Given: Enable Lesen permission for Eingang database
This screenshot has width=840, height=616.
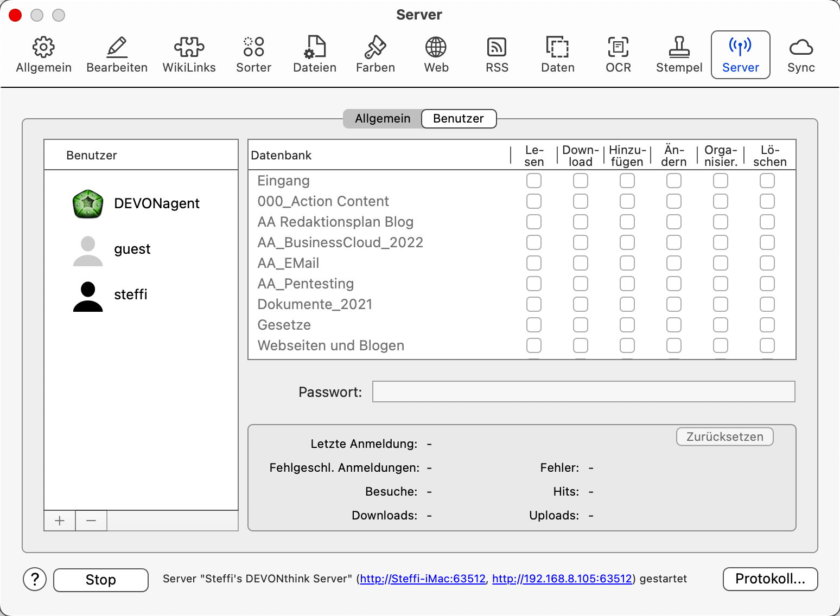Looking at the screenshot, I should [534, 181].
